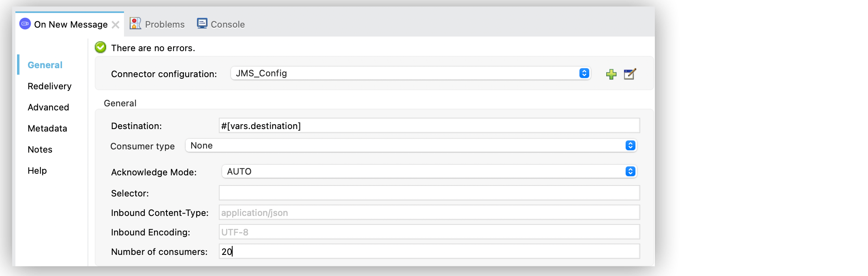Close the On New Message tab

(x=115, y=25)
